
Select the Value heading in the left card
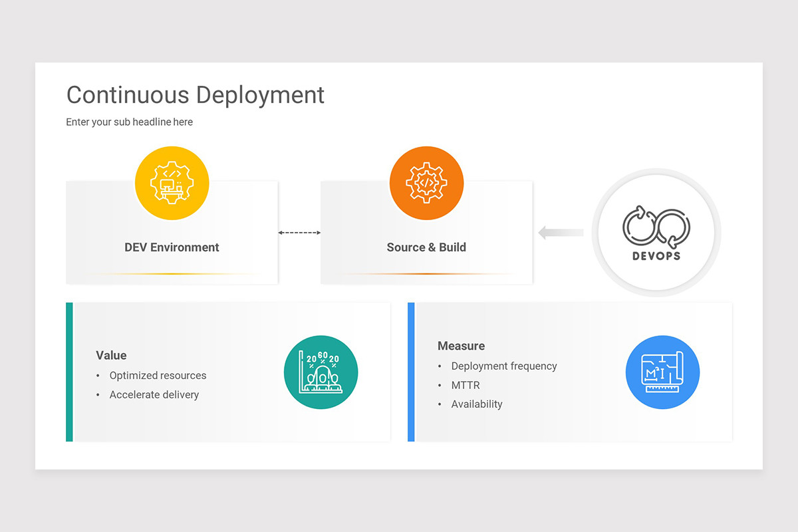111,355
